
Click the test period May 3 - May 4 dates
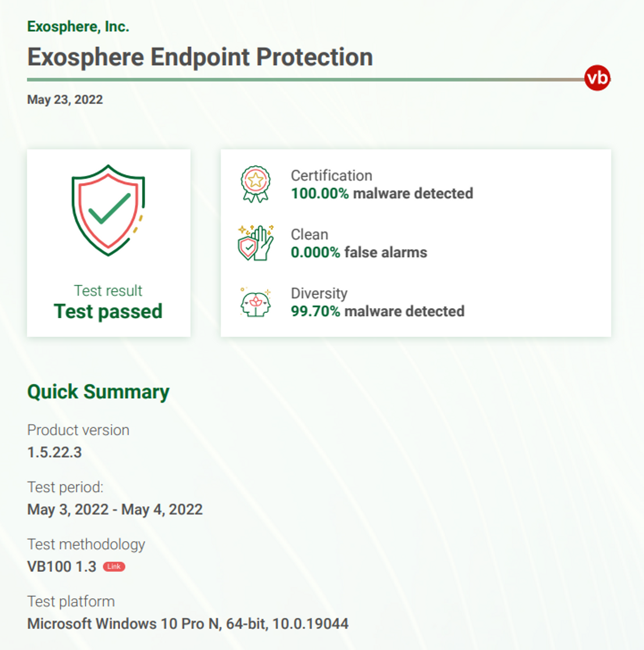[115, 509]
